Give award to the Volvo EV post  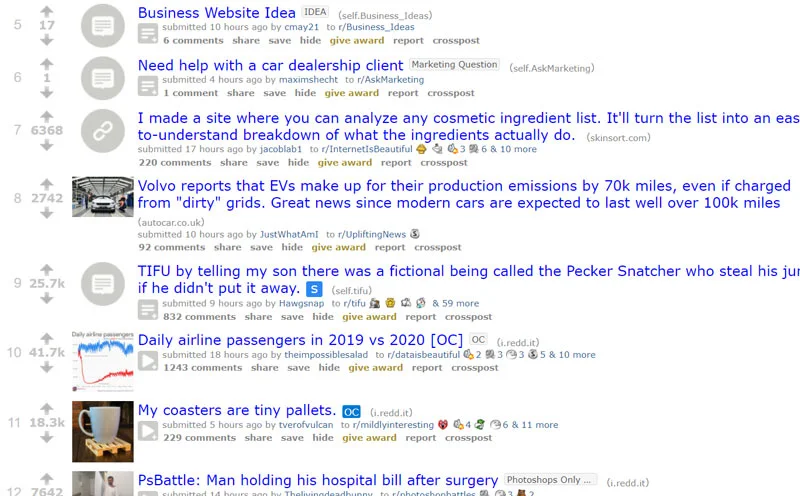click(x=339, y=247)
